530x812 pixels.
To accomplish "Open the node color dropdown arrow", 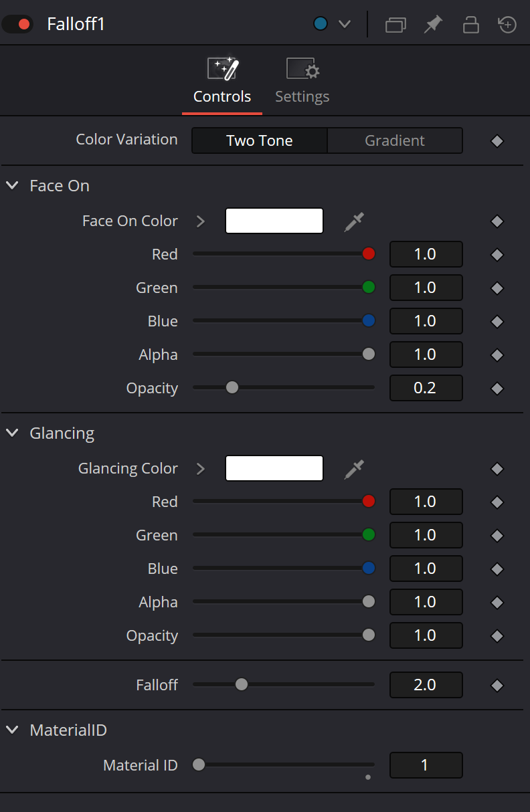I will point(345,25).
